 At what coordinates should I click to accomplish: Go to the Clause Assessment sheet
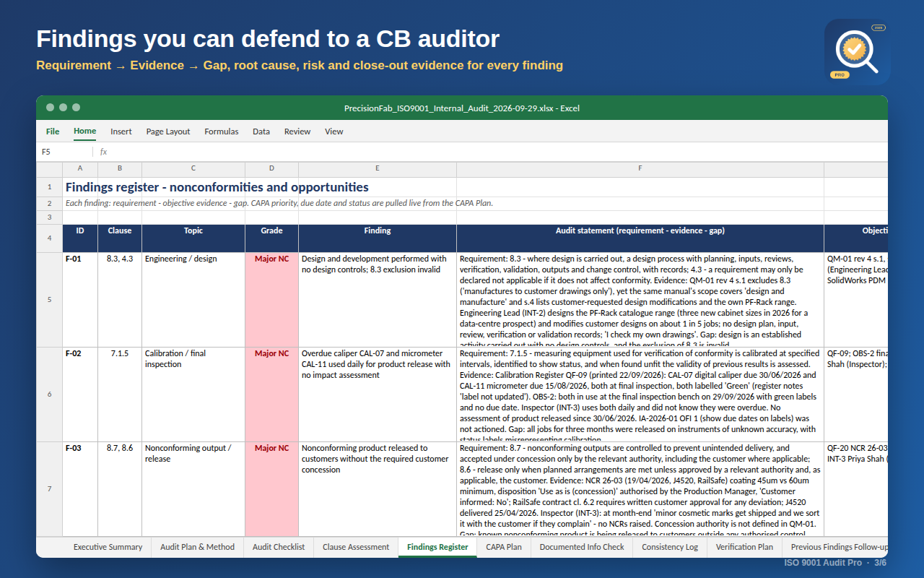coord(356,547)
